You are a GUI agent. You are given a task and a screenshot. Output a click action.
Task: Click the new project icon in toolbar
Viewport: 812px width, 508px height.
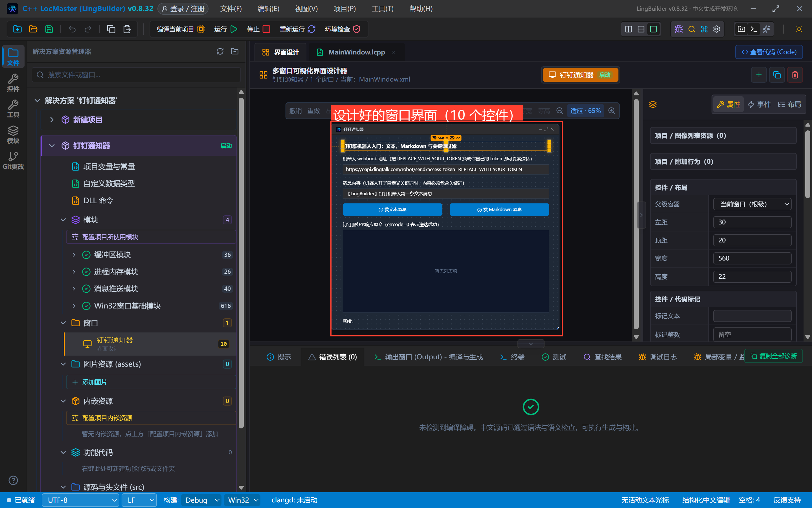point(17,29)
